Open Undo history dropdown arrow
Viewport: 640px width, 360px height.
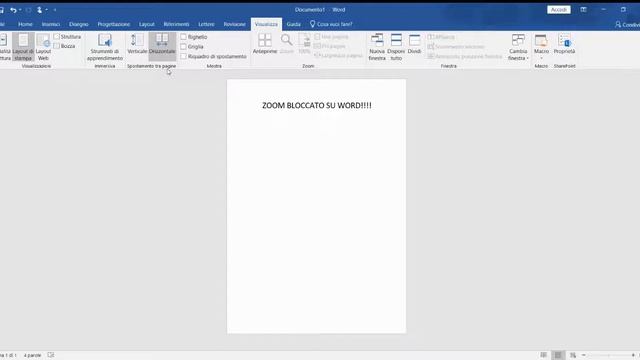[x=20, y=10]
